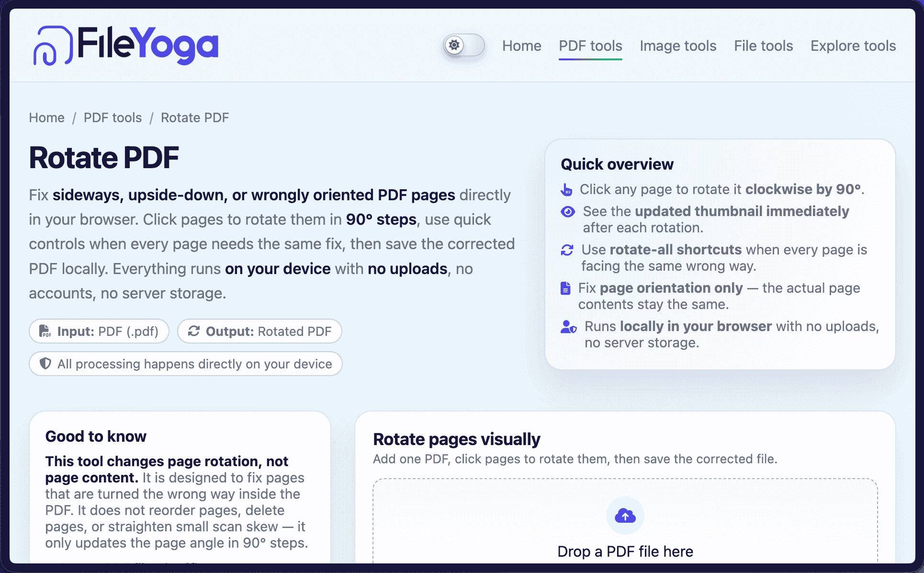The width and height of the screenshot is (924, 573).
Task: Click the Rotate PDF breadcrumb item
Action: click(x=195, y=117)
